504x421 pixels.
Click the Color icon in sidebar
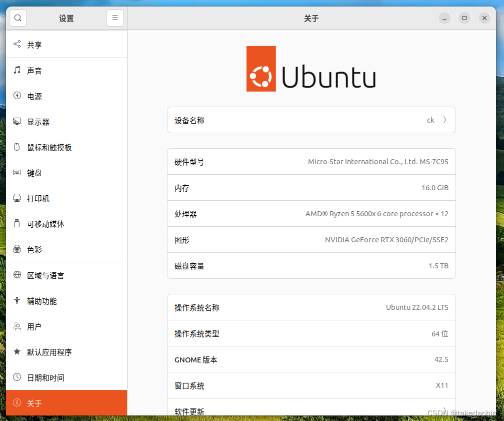(x=17, y=249)
